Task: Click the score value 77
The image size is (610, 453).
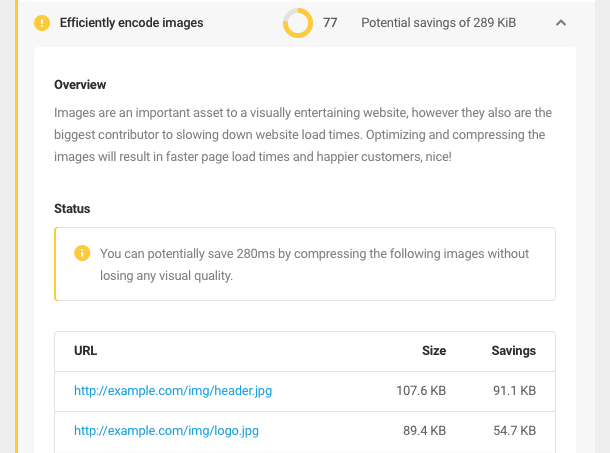Action: pyautogui.click(x=330, y=23)
